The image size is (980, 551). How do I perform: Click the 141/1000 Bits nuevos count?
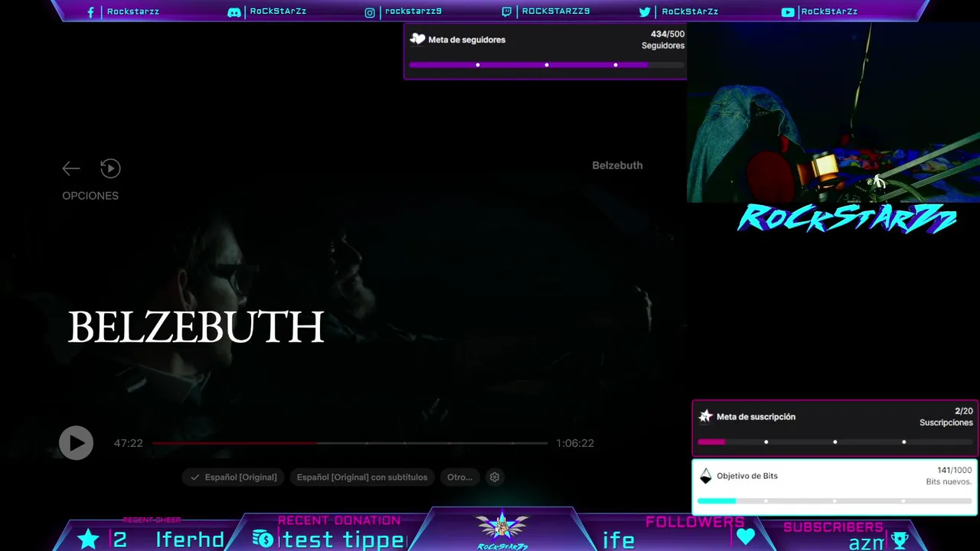(949, 476)
